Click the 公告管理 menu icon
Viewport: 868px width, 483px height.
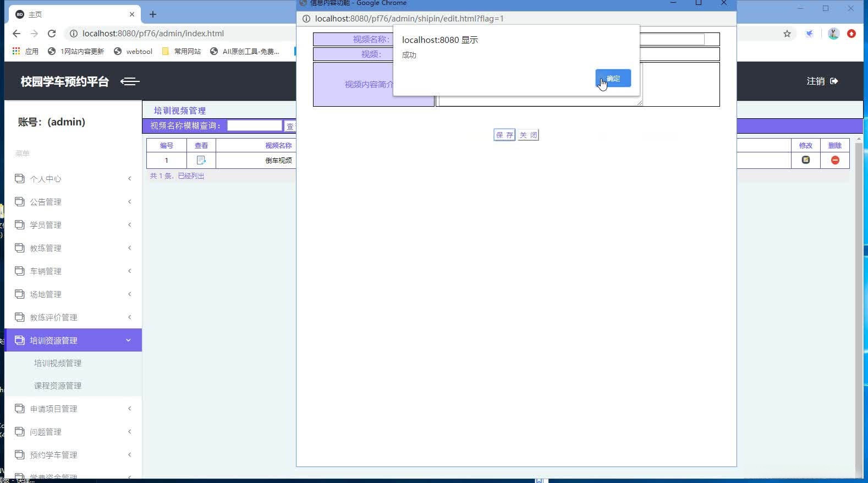point(20,201)
